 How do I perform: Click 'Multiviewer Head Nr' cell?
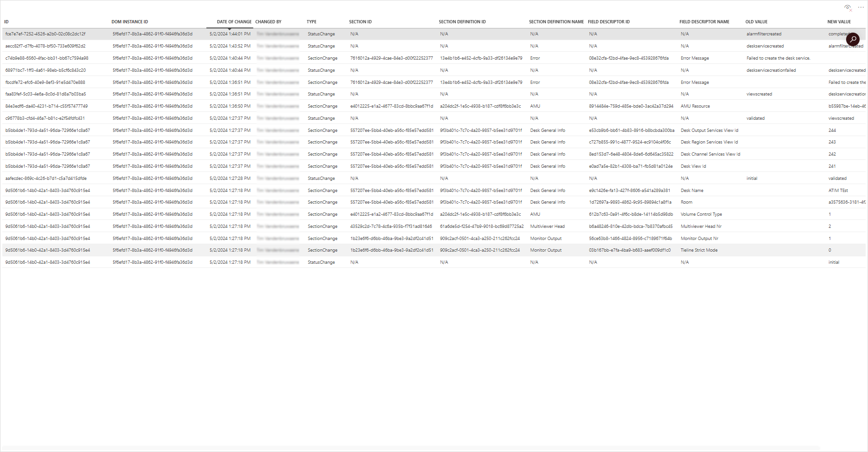[x=701, y=226]
